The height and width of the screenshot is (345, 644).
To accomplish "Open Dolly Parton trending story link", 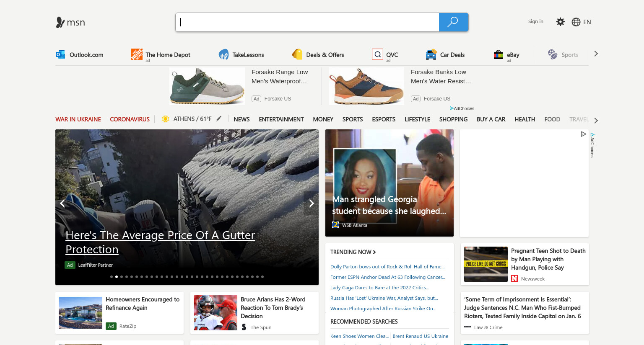I will pos(387,267).
